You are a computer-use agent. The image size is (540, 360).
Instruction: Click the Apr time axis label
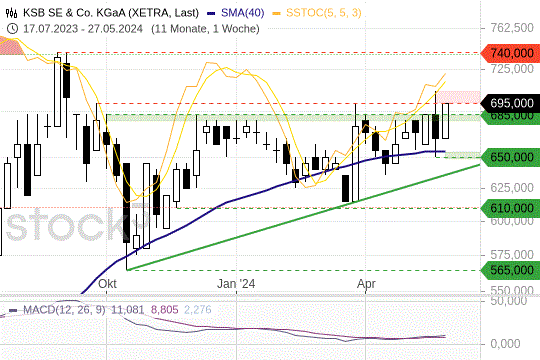pos(366,284)
